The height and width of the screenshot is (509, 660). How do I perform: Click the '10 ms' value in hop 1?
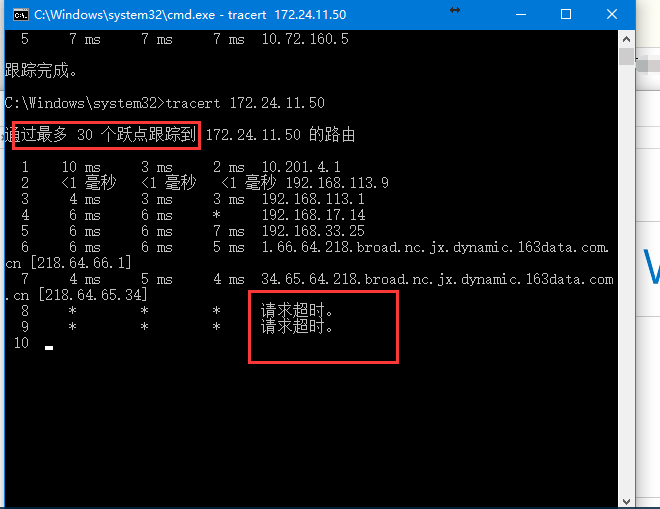tap(81, 167)
